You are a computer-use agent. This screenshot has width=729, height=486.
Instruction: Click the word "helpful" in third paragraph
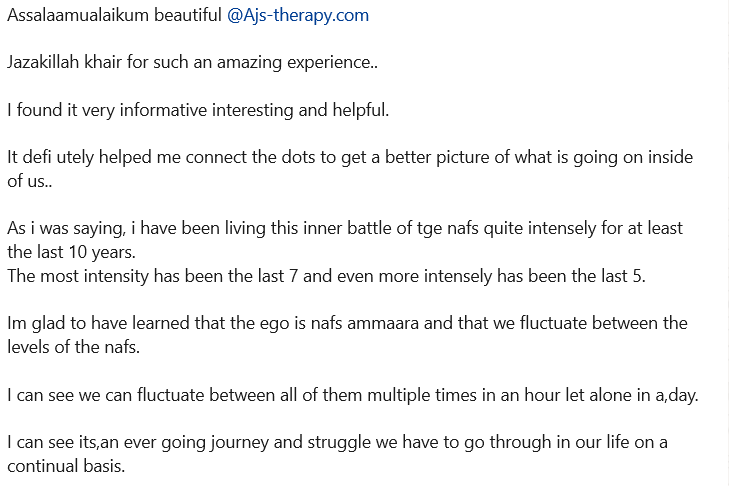(358, 110)
